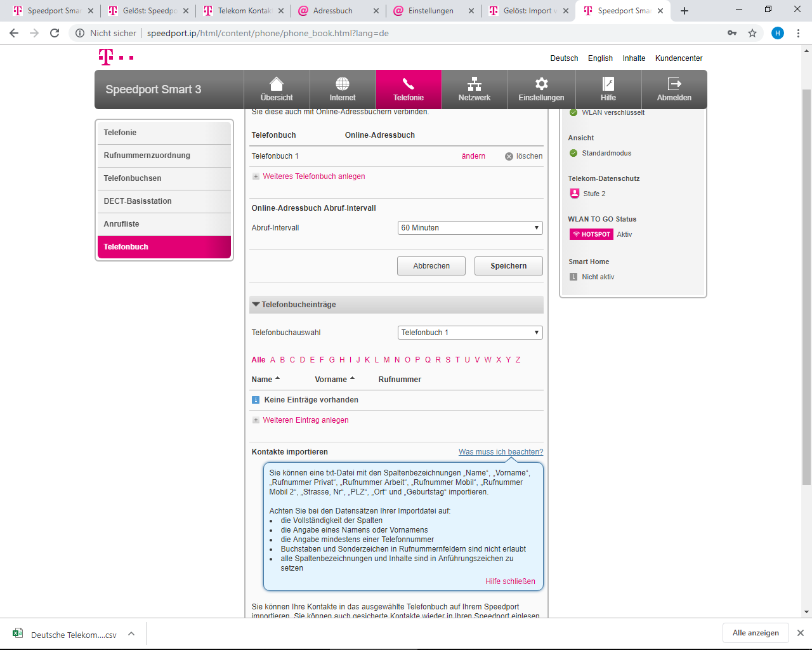The height and width of the screenshot is (650, 812).
Task: Bookmark the page with the star icon
Action: coord(752,33)
